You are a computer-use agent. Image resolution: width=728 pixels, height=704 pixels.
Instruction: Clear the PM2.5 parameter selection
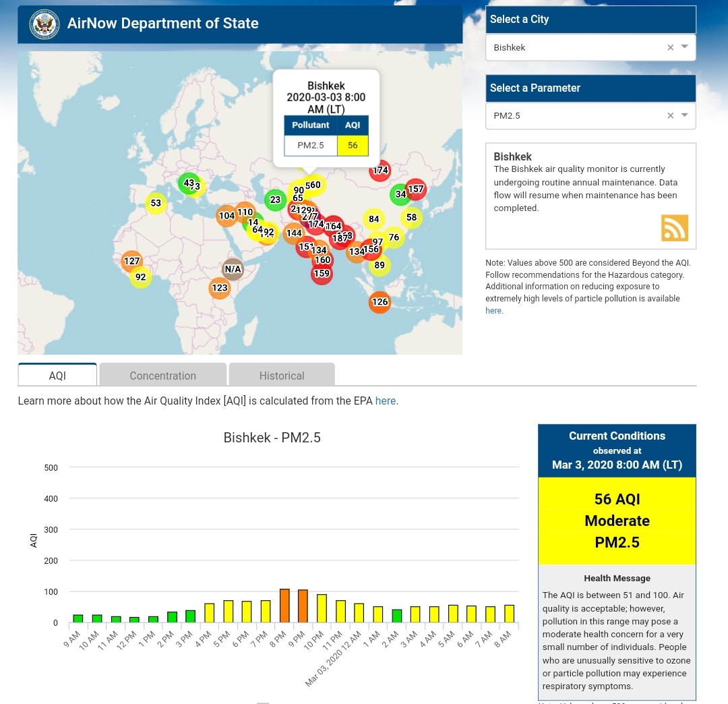click(670, 115)
